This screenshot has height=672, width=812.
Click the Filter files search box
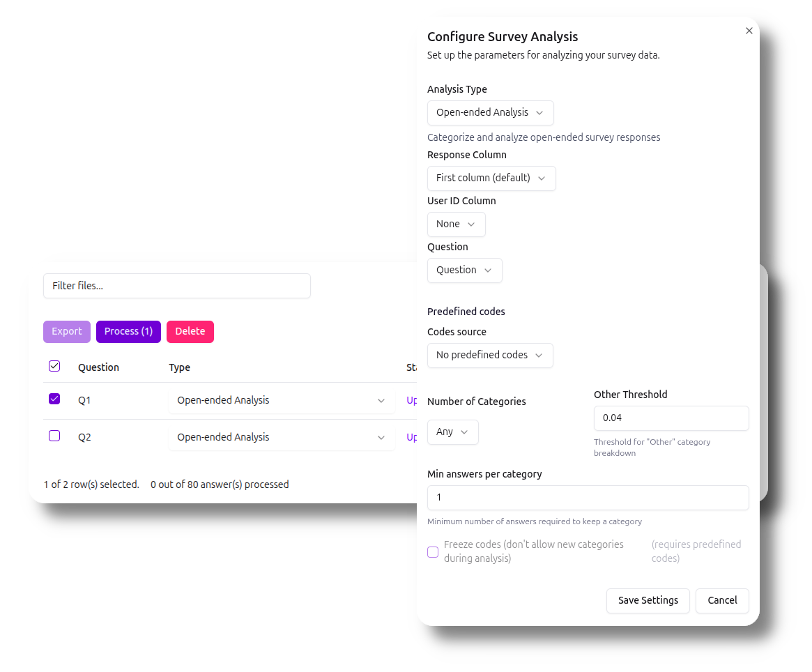point(177,286)
